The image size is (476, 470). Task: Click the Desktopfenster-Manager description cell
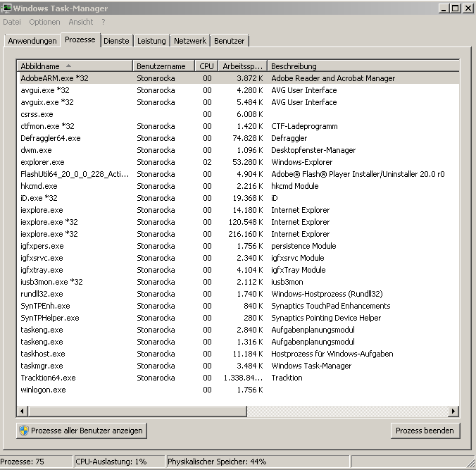313,150
